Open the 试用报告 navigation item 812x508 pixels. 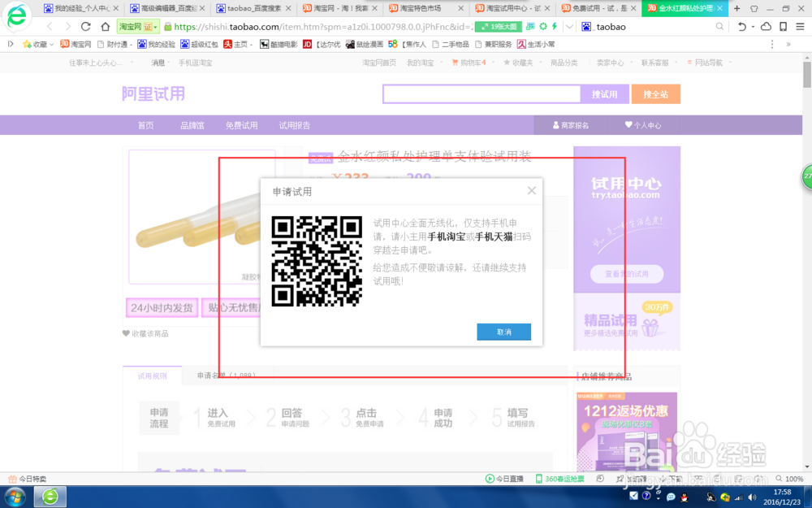(294, 125)
